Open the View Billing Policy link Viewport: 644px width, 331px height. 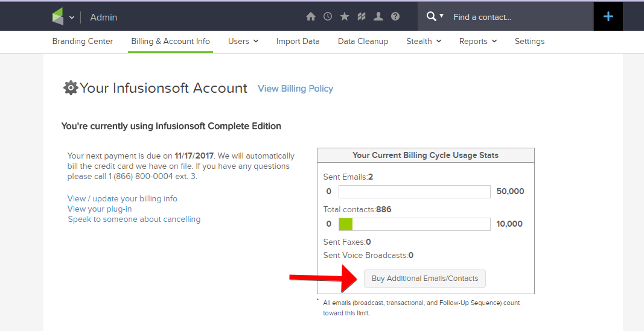(295, 89)
